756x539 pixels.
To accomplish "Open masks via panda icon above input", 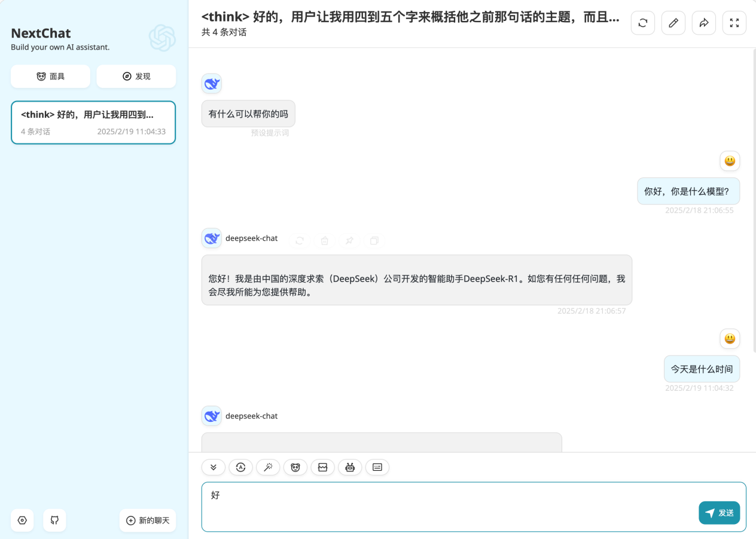I will click(x=295, y=467).
